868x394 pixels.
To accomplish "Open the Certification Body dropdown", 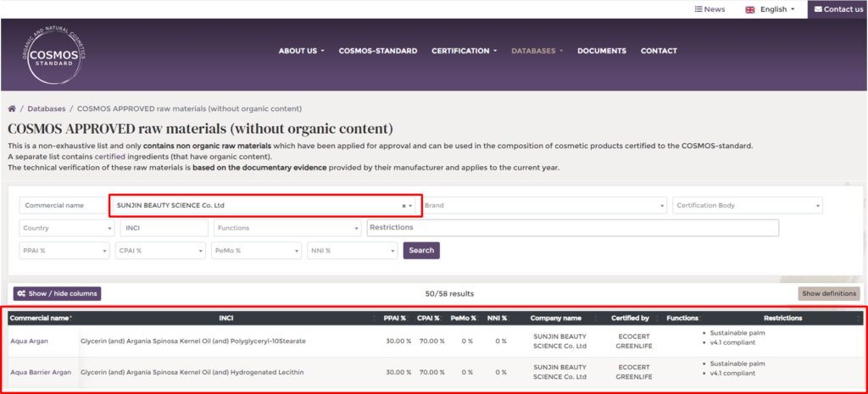I will coord(747,206).
